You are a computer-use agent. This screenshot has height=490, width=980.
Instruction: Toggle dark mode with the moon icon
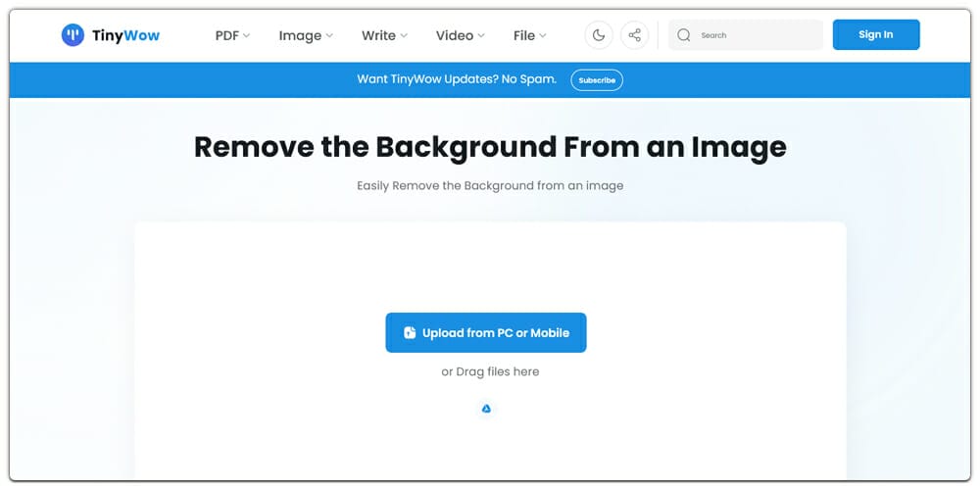pyautogui.click(x=599, y=35)
